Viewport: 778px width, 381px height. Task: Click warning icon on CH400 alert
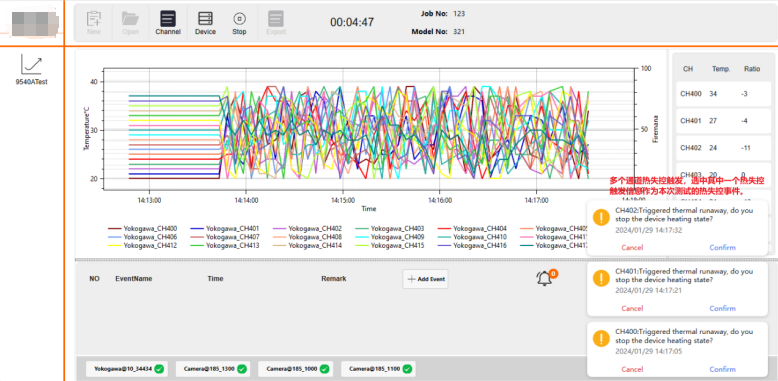[601, 339]
